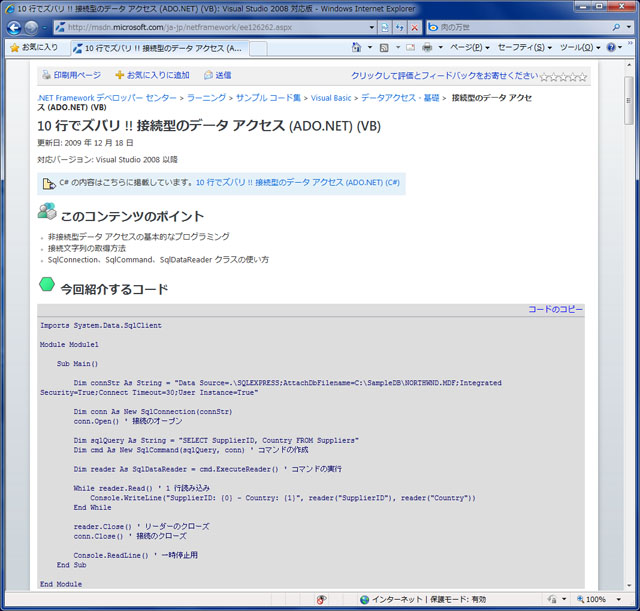Open the ページ(P) menu
Screen dimensions: 640x611
[469, 47]
